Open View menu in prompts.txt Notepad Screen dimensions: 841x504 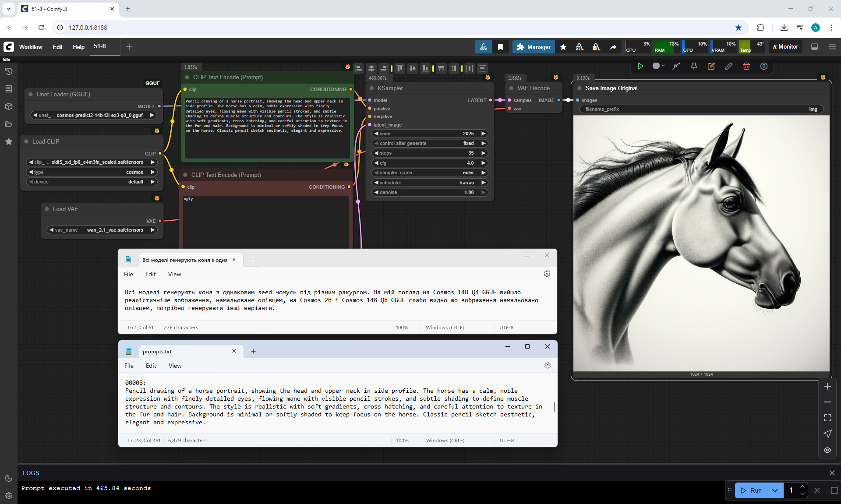pos(175,366)
